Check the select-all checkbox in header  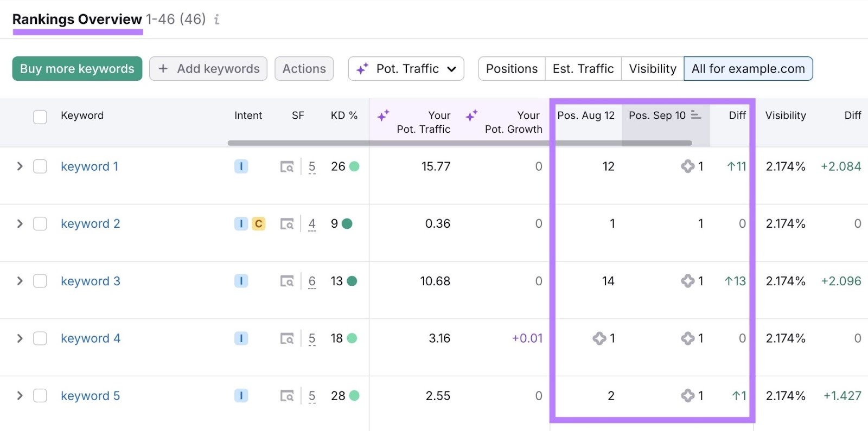click(40, 117)
